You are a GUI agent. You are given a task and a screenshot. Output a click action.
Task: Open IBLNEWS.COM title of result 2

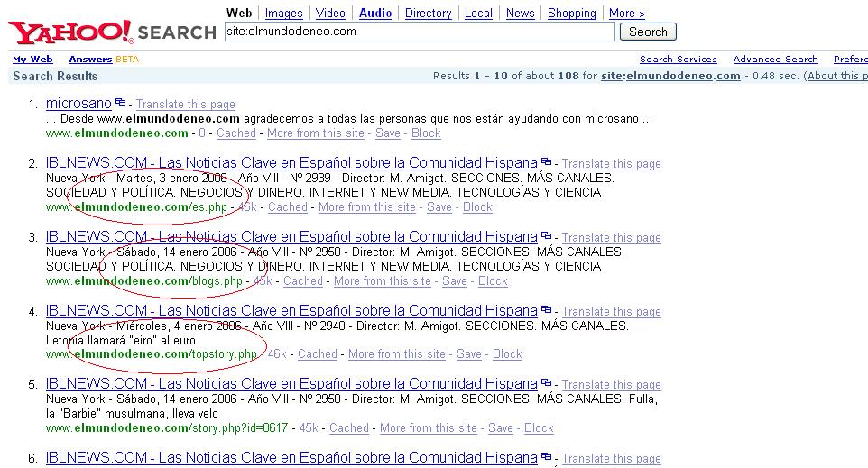291,162
